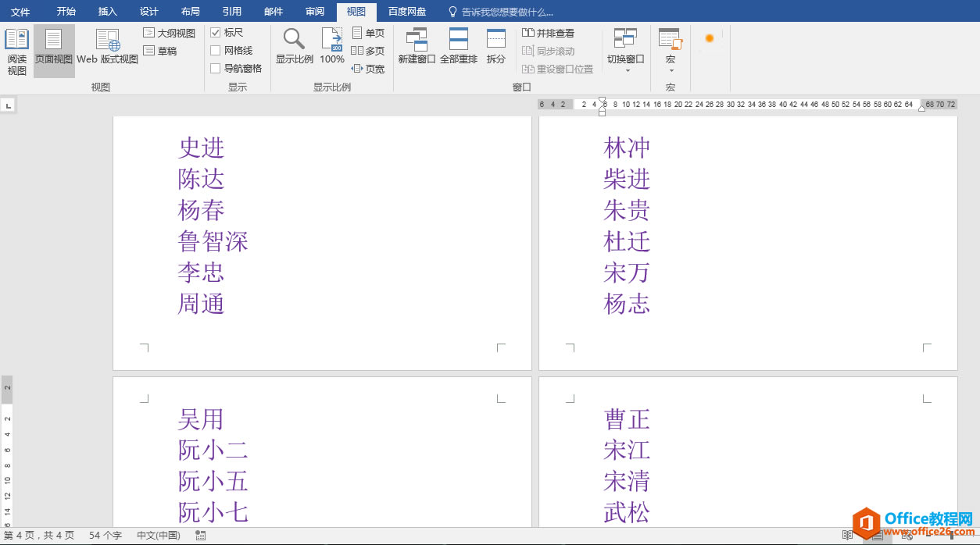980x545 pixels.
Task: Expand the 切换窗口 dropdown arrow
Action: point(626,71)
